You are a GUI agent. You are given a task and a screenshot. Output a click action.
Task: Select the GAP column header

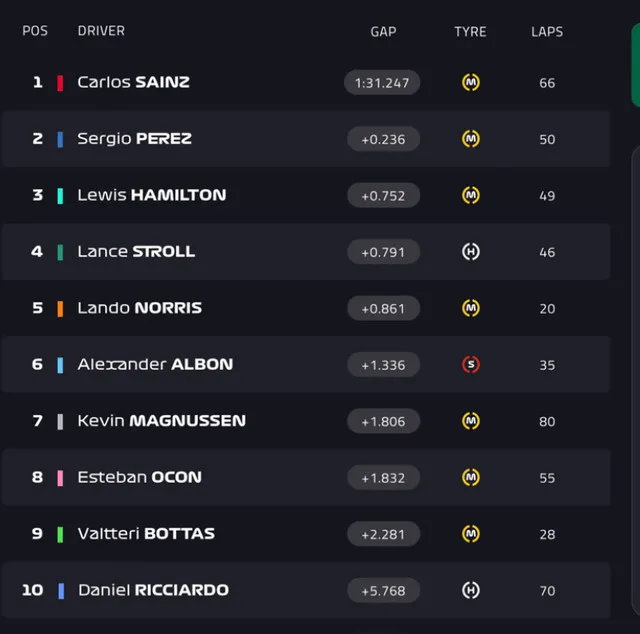(x=383, y=32)
